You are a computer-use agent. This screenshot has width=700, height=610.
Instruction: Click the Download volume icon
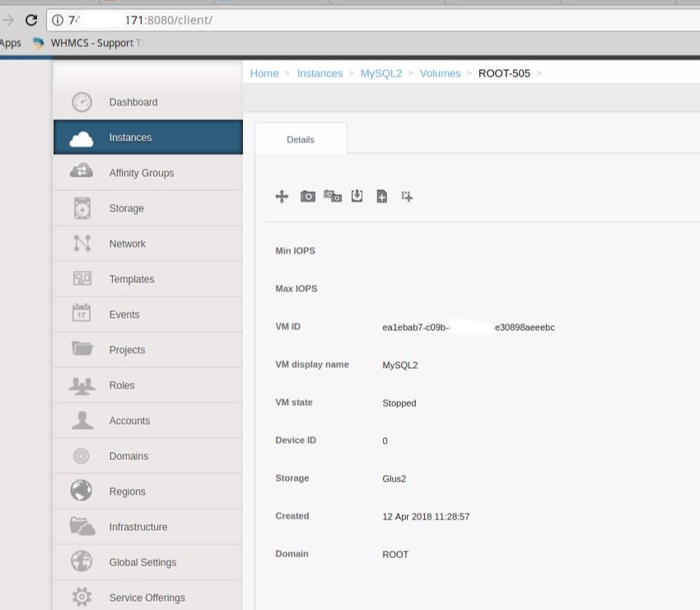[x=357, y=196]
